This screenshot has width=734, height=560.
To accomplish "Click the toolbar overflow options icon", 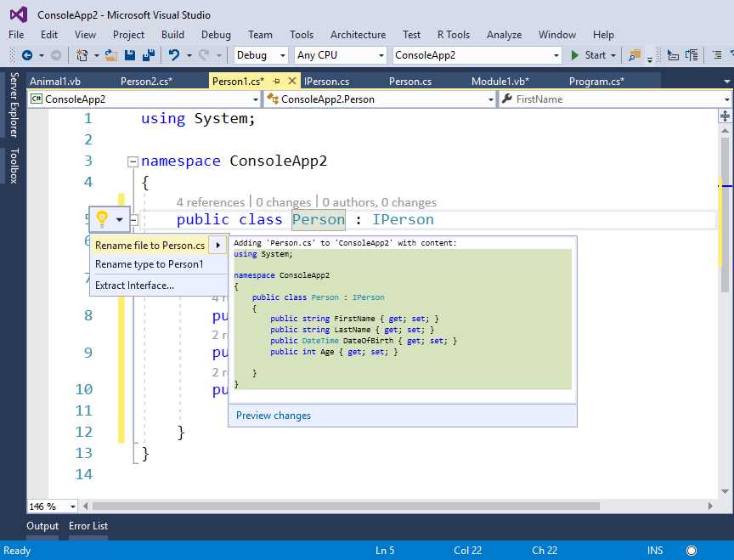I will (650, 59).
